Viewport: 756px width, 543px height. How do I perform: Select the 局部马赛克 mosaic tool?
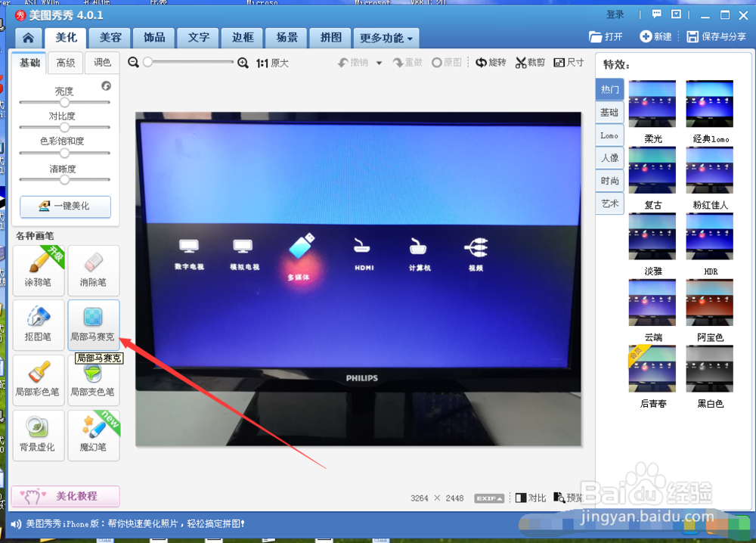point(94,325)
